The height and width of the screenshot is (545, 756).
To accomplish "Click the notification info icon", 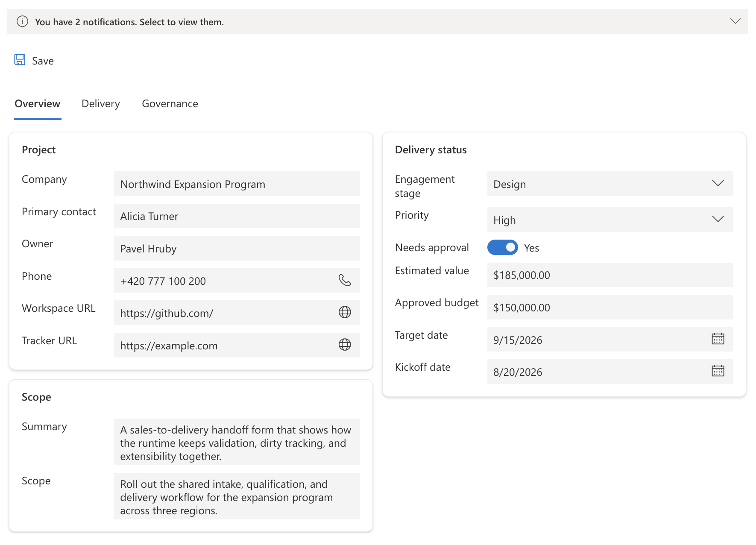I will [x=22, y=21].
